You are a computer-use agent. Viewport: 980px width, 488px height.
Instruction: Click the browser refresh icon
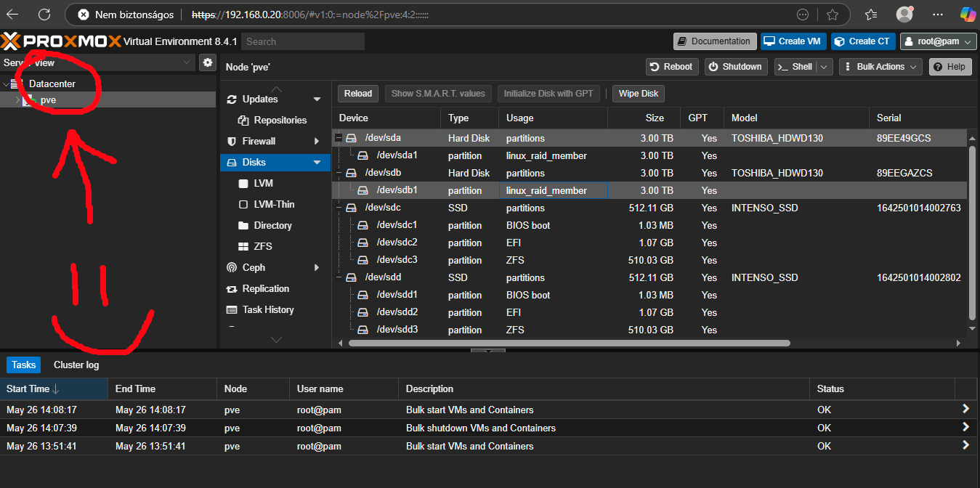click(x=44, y=15)
